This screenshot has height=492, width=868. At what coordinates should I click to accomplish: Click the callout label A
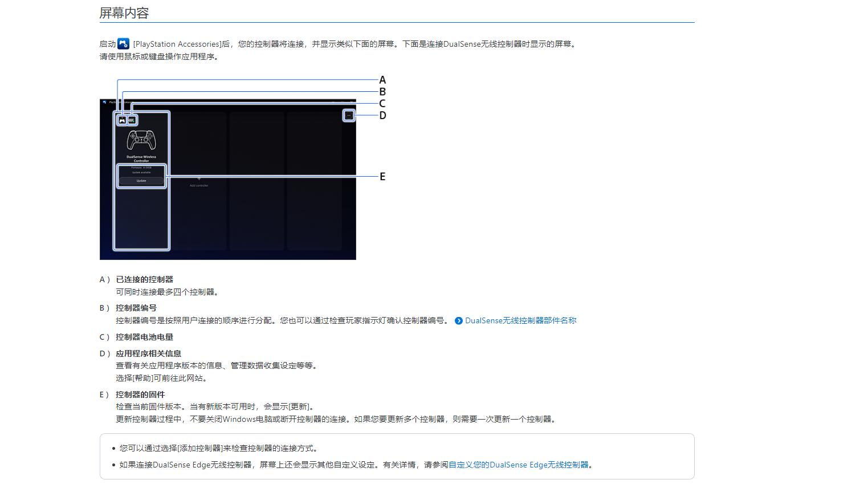click(382, 80)
